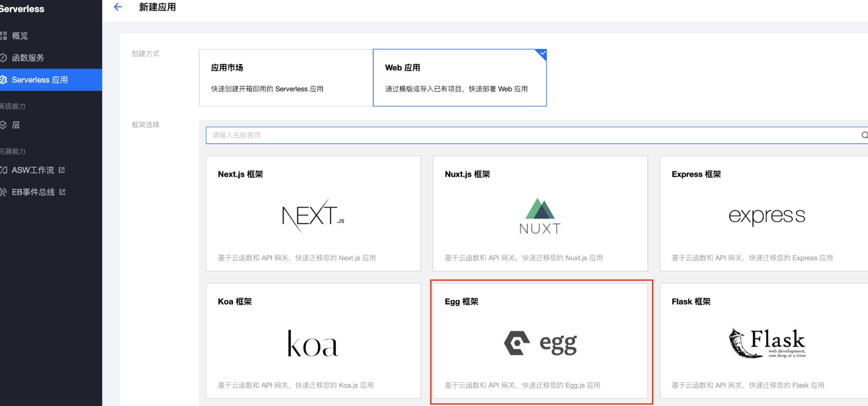Click the 概览 grid icon

pos(3,36)
